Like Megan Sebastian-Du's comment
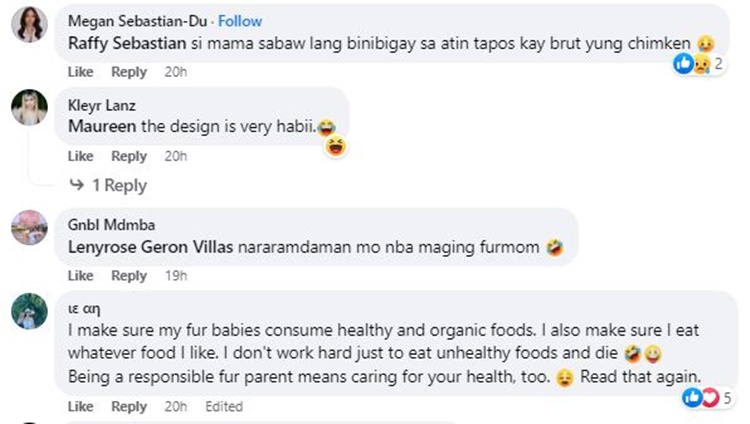Image resolution: width=750 pixels, height=424 pixels. pos(80,72)
